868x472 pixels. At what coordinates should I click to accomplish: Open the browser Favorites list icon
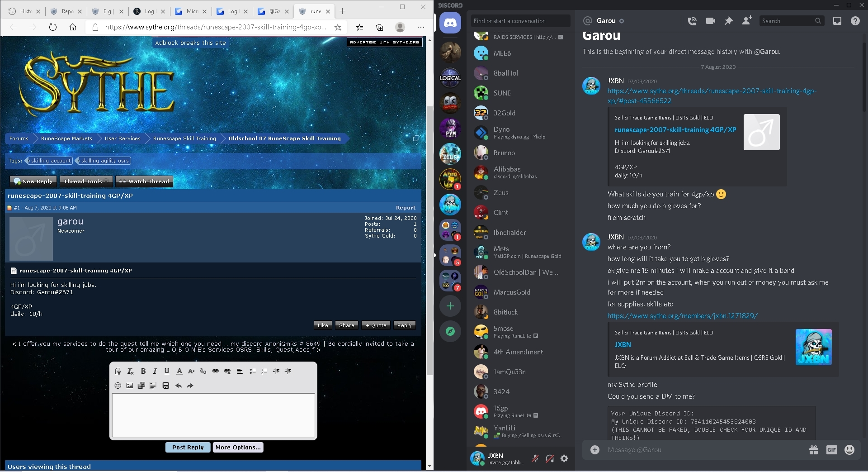coord(360,27)
